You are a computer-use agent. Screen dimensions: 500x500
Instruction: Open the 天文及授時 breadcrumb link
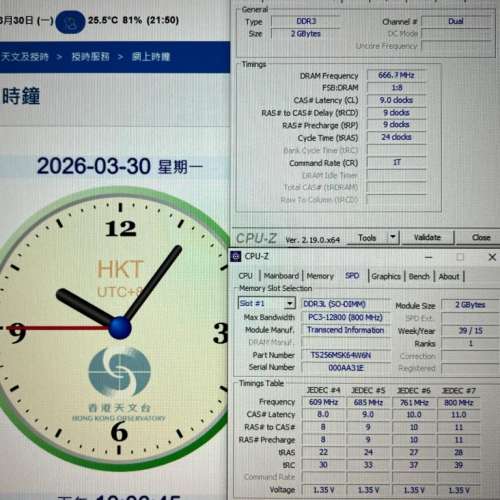(x=25, y=57)
